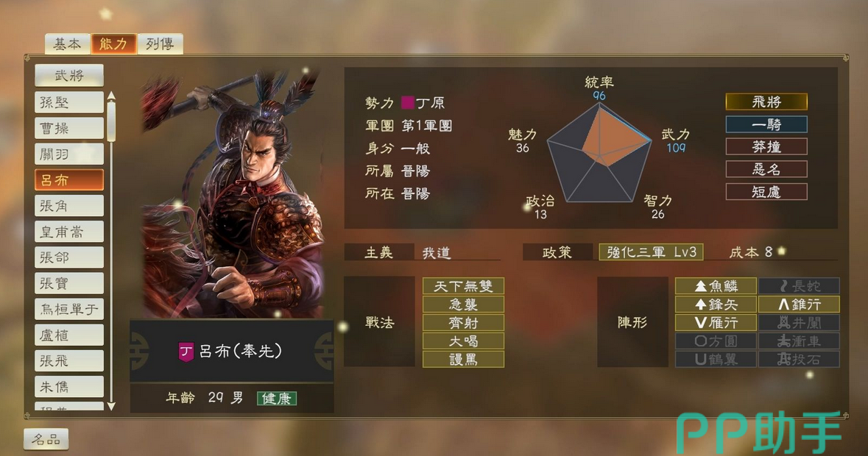
Task: Click the 鶴翼 U-shaped formation
Action: coord(716,359)
